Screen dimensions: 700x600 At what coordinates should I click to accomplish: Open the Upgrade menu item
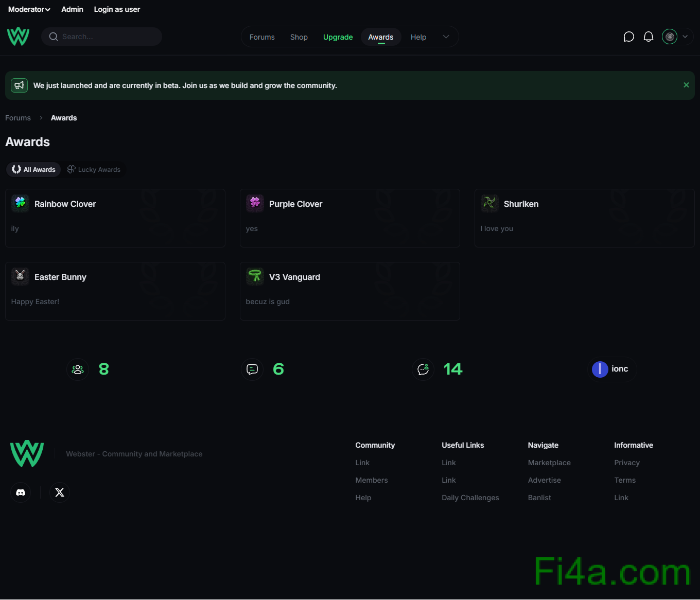point(338,37)
